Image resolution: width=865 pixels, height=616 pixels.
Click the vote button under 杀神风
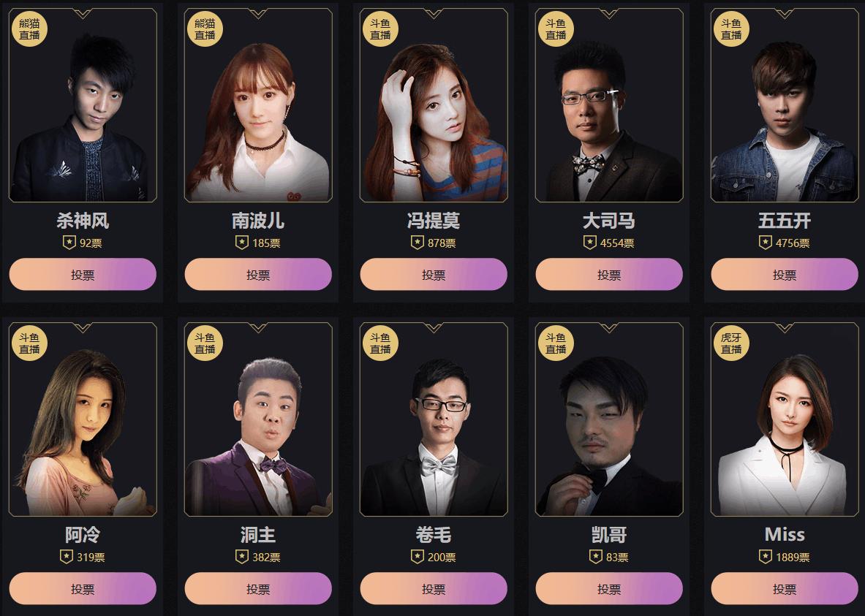(x=83, y=274)
